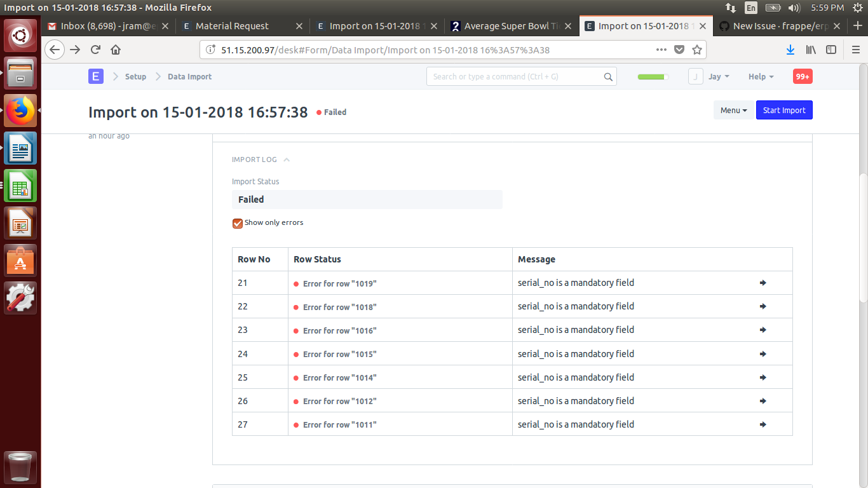868x488 pixels.
Task: Reload the page with the refresh icon
Action: (95, 50)
